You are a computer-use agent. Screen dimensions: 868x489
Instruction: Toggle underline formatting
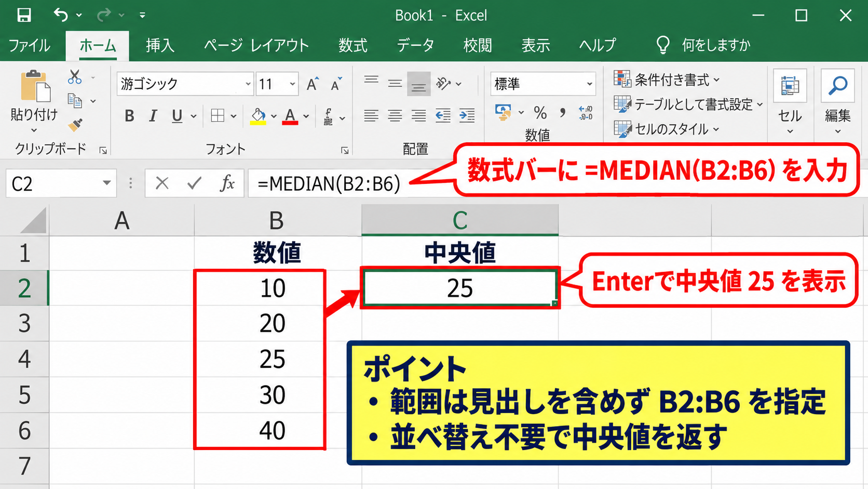pos(177,116)
